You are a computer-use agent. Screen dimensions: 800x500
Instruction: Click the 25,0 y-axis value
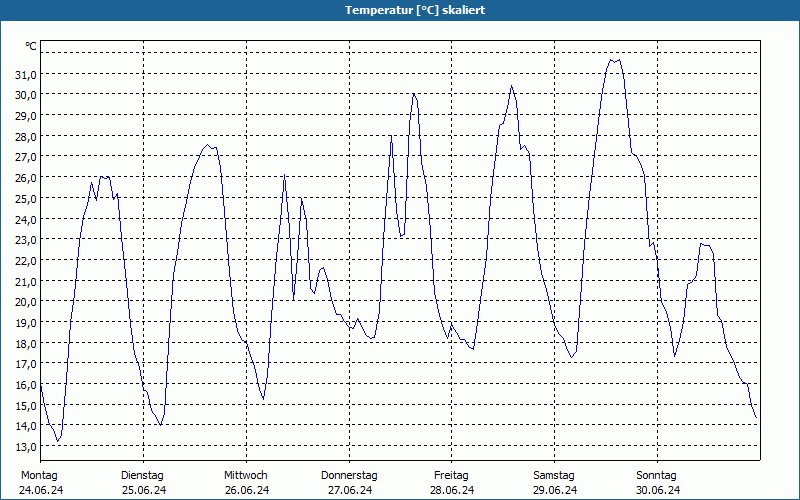point(26,198)
